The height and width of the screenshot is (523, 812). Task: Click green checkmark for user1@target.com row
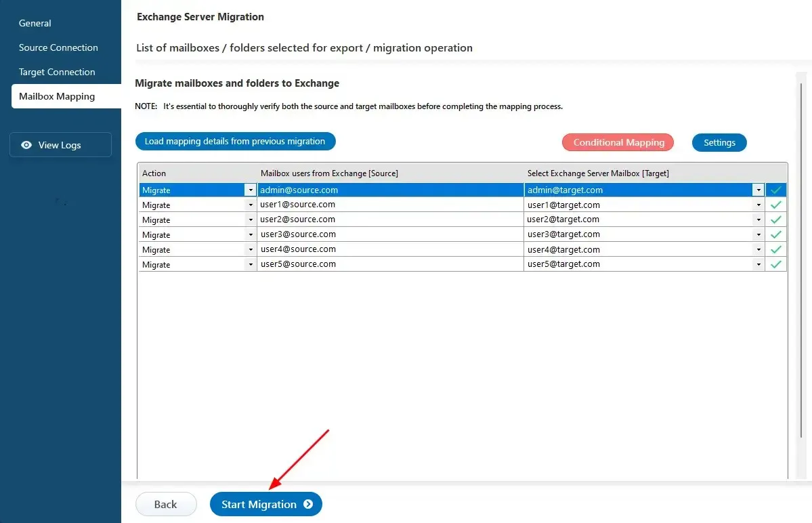pyautogui.click(x=775, y=205)
